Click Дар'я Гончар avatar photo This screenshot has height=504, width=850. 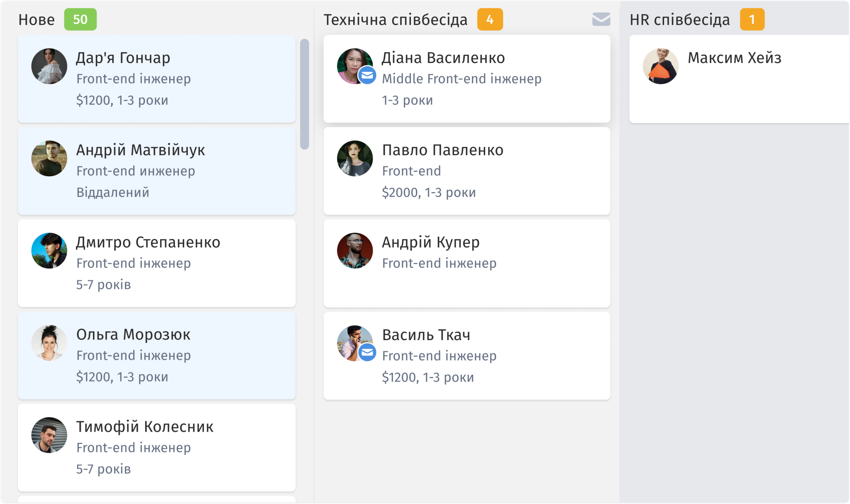(49, 66)
